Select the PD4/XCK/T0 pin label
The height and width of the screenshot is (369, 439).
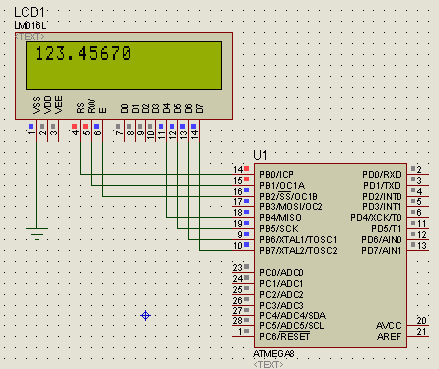click(x=376, y=218)
